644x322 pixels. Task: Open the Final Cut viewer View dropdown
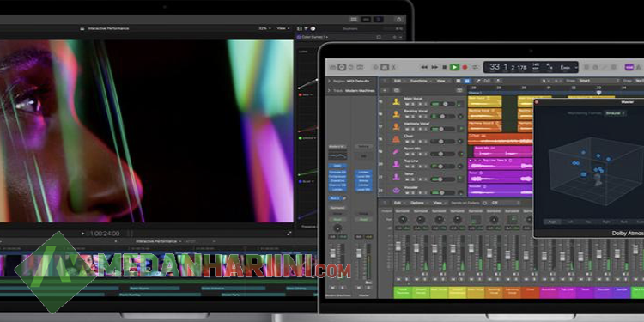point(283,28)
